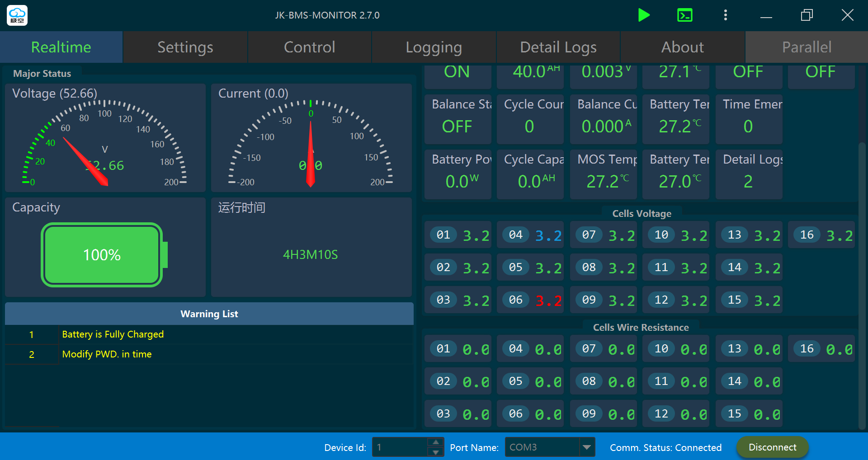Click the JK-BMS cloud logo icon

point(17,15)
